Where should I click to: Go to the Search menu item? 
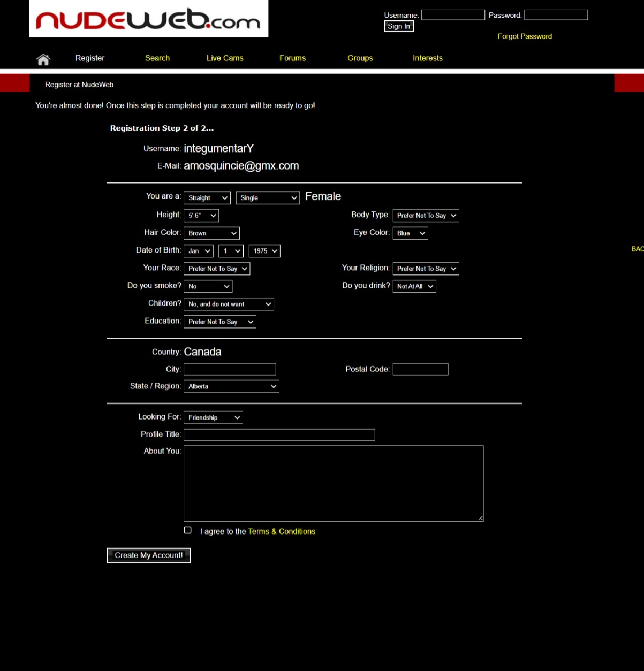(x=157, y=58)
